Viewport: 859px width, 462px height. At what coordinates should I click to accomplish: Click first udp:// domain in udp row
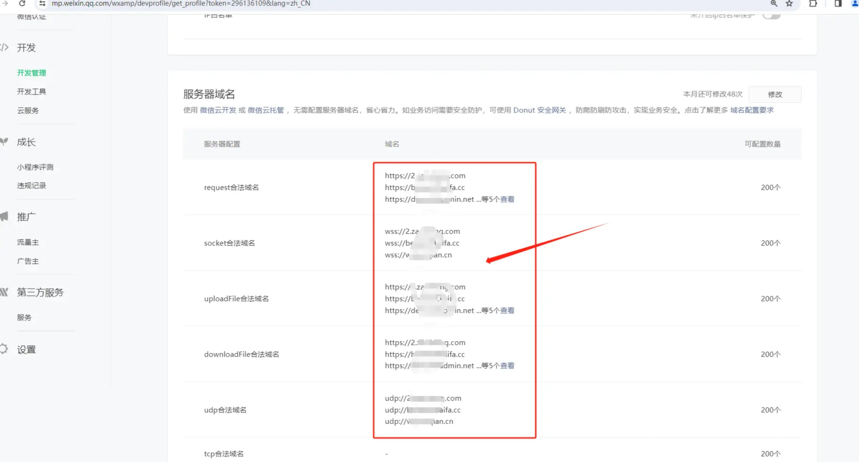click(423, 398)
